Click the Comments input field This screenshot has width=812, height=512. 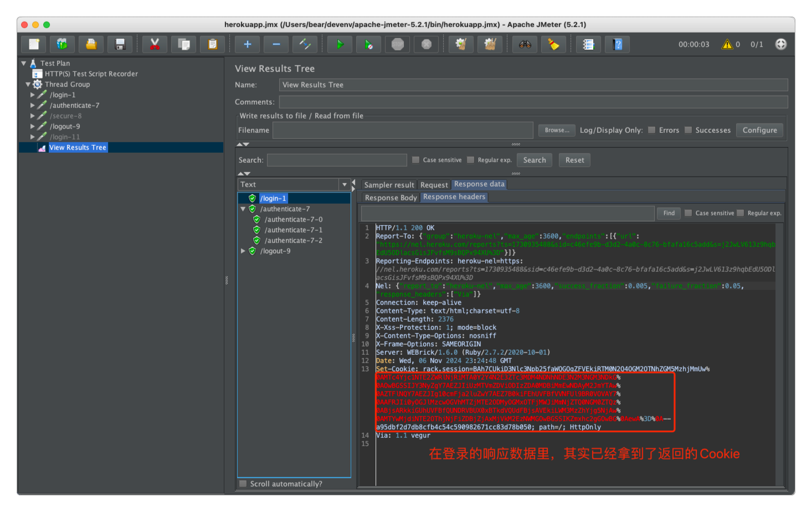click(x=533, y=102)
